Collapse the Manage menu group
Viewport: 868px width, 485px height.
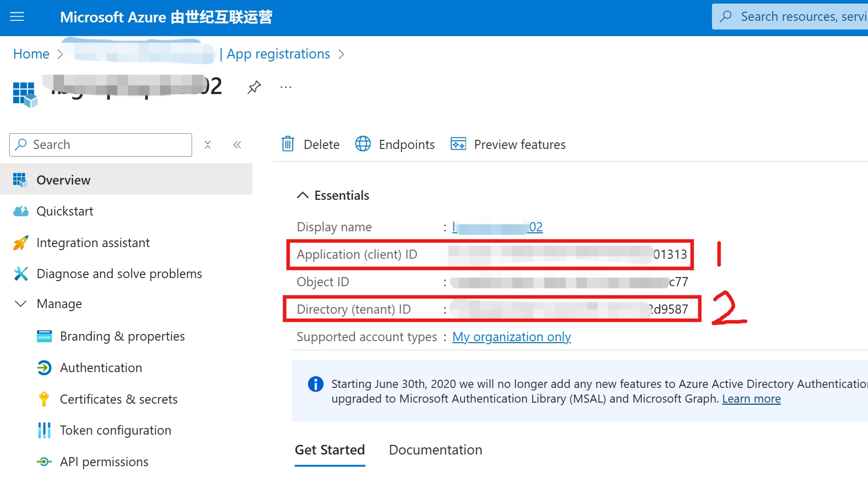pos(21,304)
